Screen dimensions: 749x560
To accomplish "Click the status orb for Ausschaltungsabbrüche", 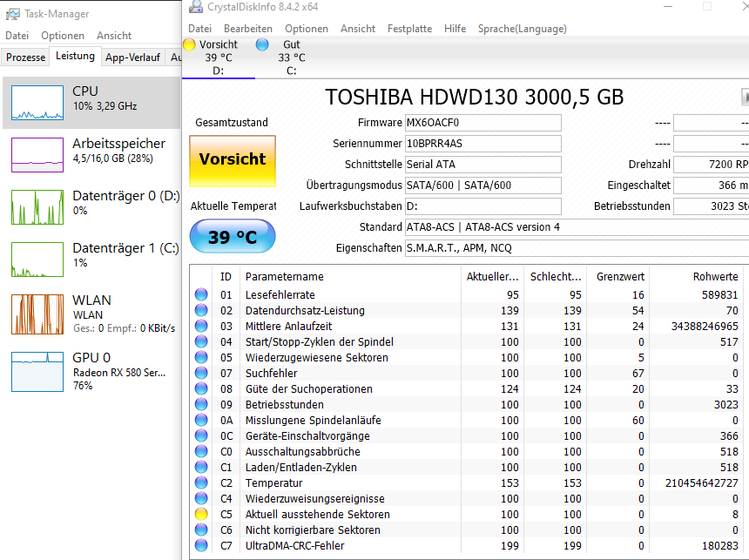I will point(201,451).
